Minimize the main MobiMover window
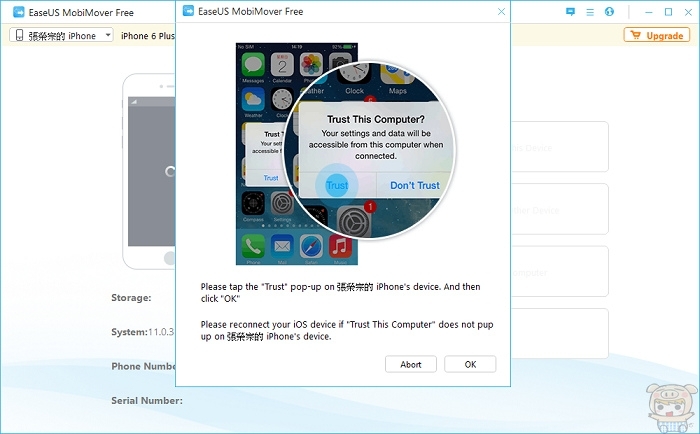700x434 pixels. (648, 13)
